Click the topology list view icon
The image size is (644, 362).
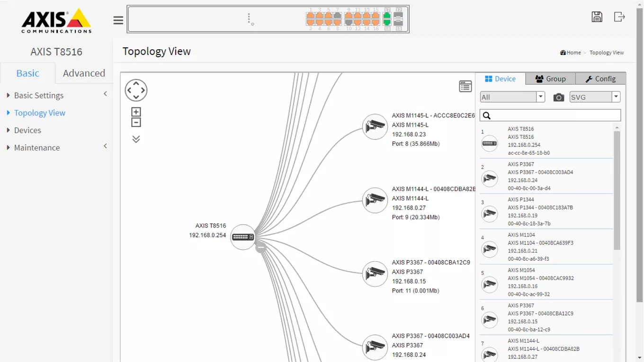pyautogui.click(x=465, y=86)
